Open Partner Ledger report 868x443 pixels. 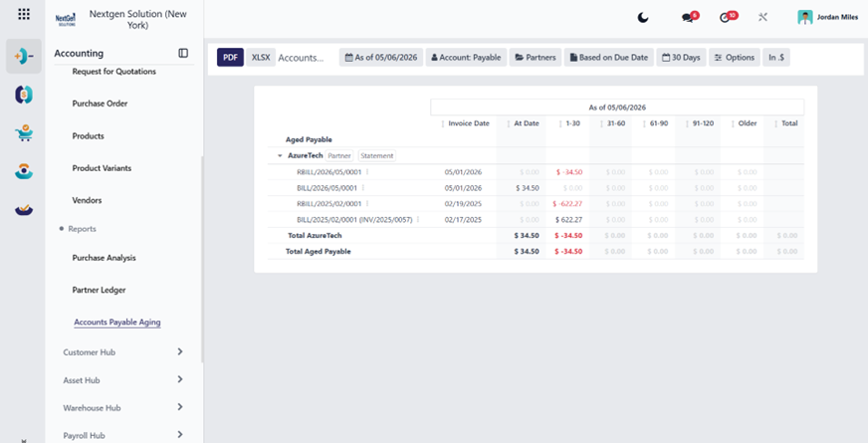(x=100, y=290)
